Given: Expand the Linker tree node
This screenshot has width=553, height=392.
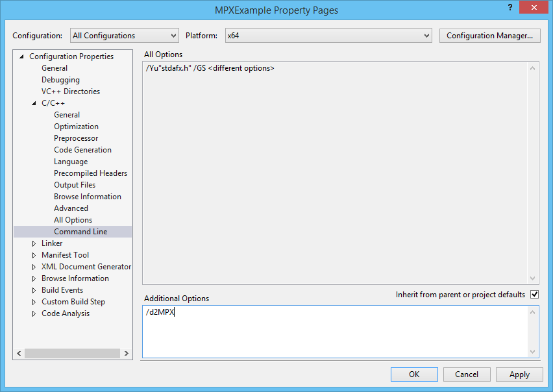Looking at the screenshot, I should coord(34,243).
